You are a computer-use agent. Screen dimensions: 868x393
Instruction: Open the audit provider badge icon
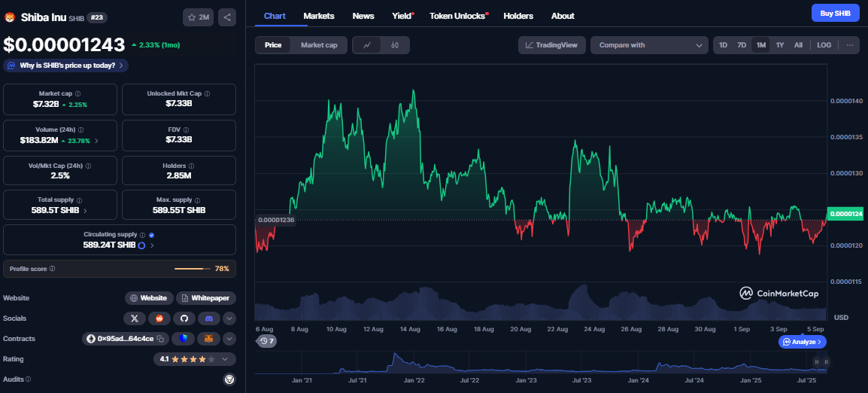coord(229,379)
